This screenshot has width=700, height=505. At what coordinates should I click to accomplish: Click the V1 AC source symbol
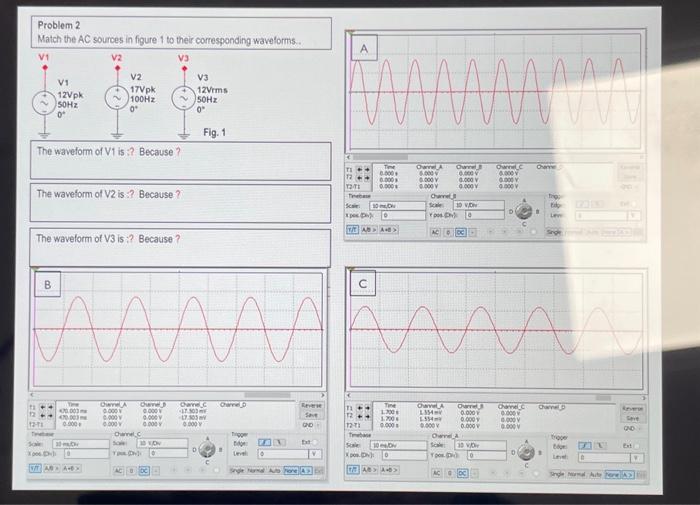[x=44, y=103]
